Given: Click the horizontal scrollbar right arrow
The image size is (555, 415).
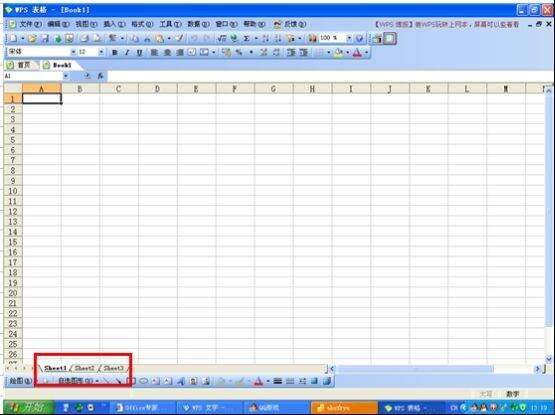Looking at the screenshot, I should click(537, 369).
